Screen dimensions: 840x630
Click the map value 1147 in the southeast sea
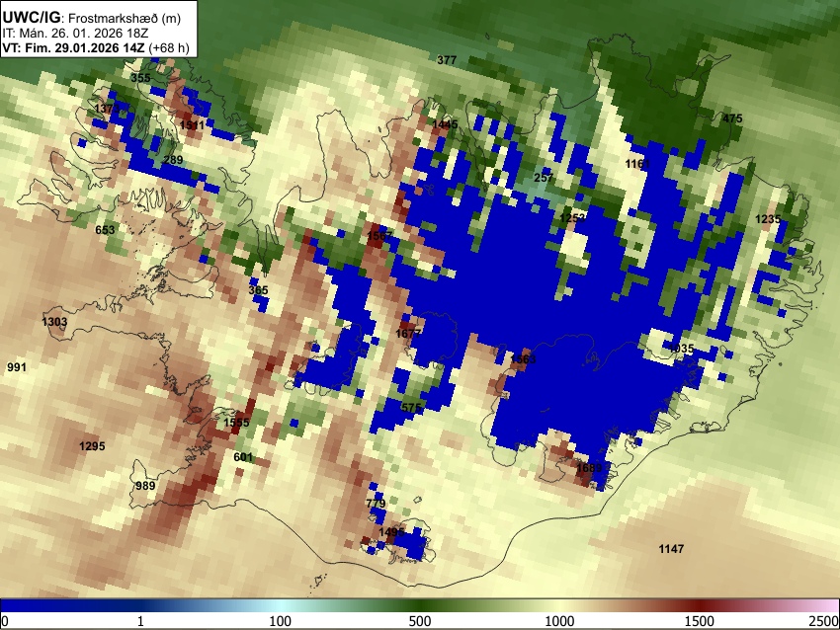point(671,549)
